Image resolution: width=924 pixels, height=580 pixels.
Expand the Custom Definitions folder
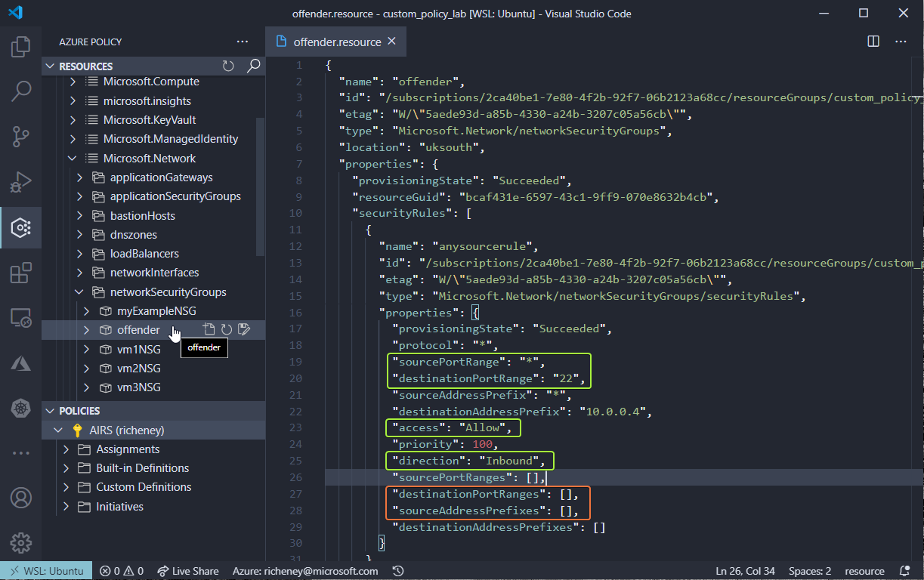coord(66,487)
